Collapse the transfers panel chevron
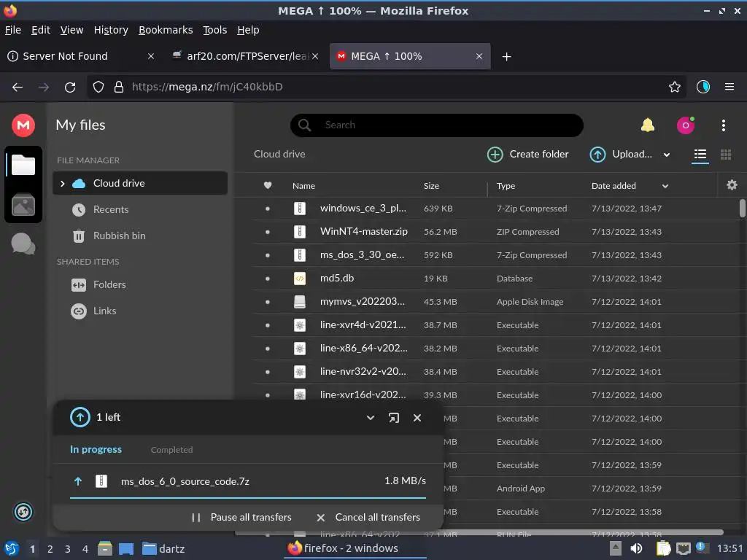The width and height of the screenshot is (747, 560). [x=370, y=418]
